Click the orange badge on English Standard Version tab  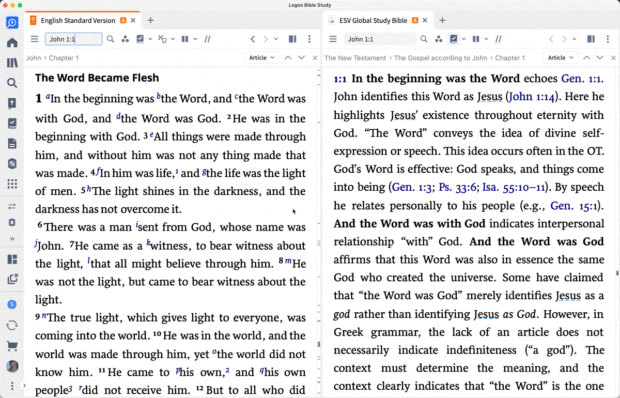tap(123, 21)
